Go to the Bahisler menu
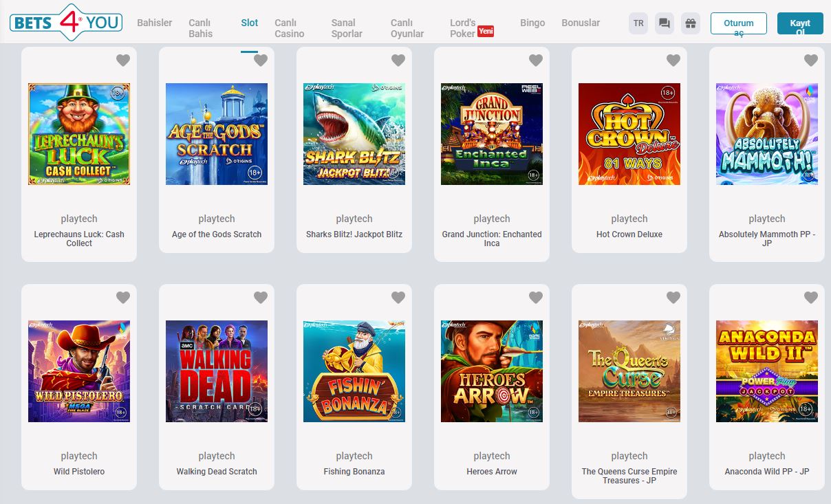The height and width of the screenshot is (504, 831). 155,23
